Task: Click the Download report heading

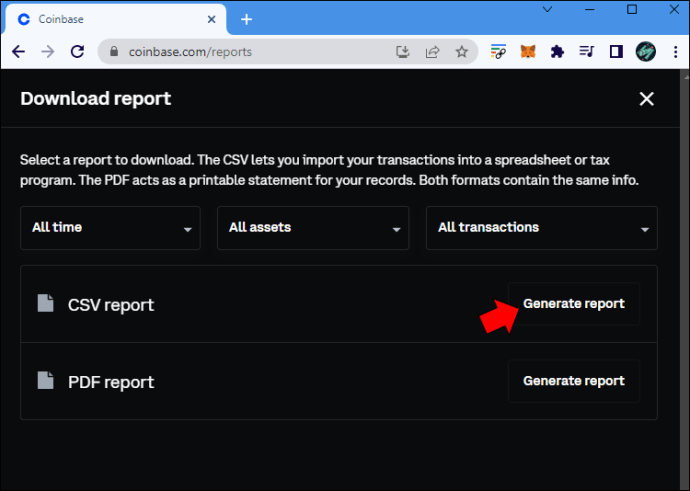Action: tap(95, 99)
